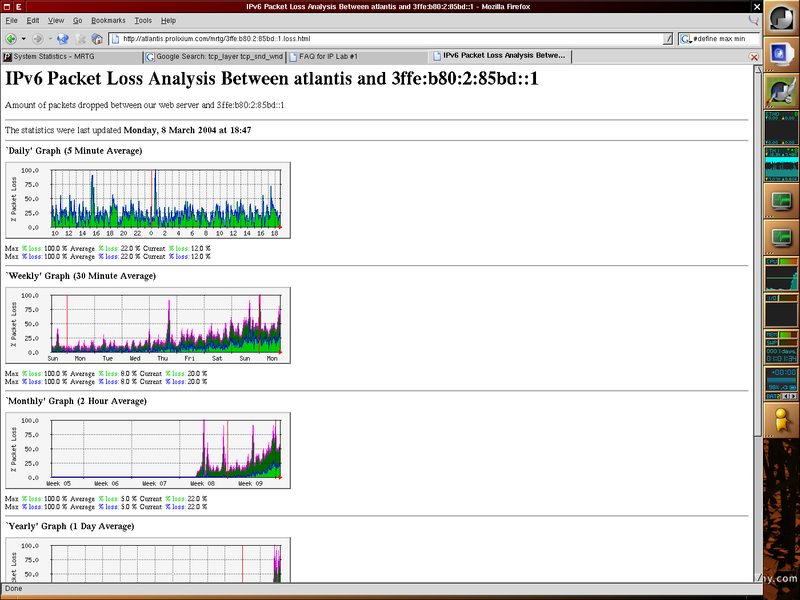The image size is (800, 600).
Task: Click the vertical scrollbar thumb
Action: click(x=757, y=255)
